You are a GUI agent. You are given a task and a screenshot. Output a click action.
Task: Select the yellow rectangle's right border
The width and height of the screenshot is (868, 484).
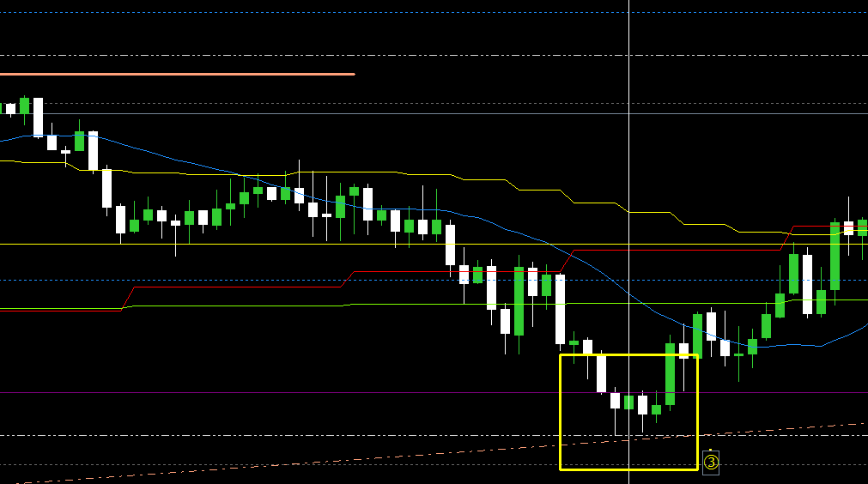[698, 412]
